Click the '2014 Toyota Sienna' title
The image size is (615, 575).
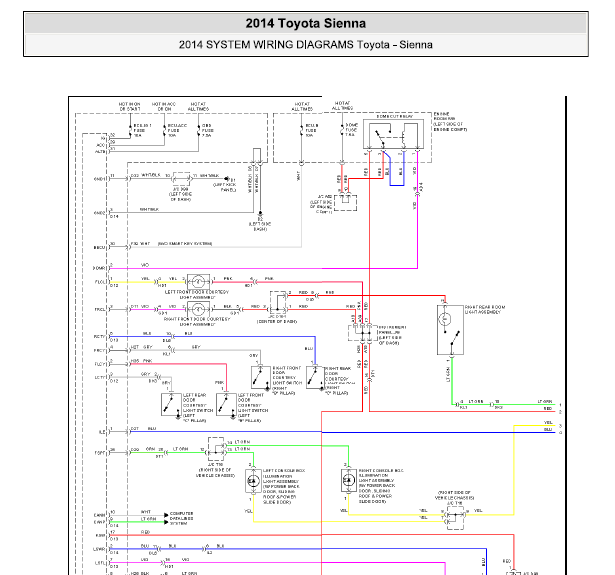pos(306,23)
